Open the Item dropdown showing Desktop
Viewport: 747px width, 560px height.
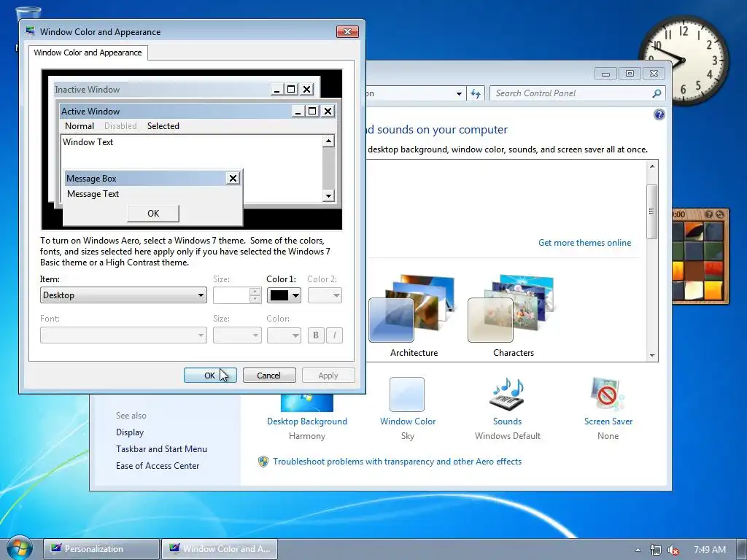[123, 295]
